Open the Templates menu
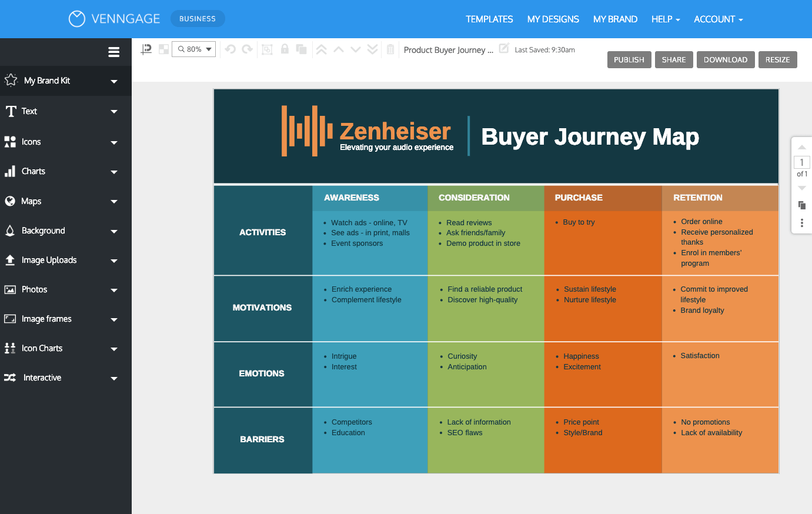812x514 pixels. [489, 19]
